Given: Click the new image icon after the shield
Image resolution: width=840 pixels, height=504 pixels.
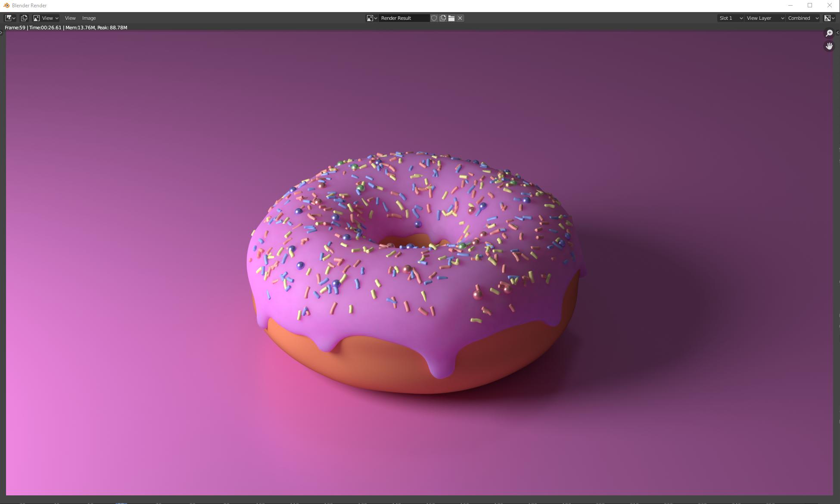Looking at the screenshot, I should click(443, 18).
